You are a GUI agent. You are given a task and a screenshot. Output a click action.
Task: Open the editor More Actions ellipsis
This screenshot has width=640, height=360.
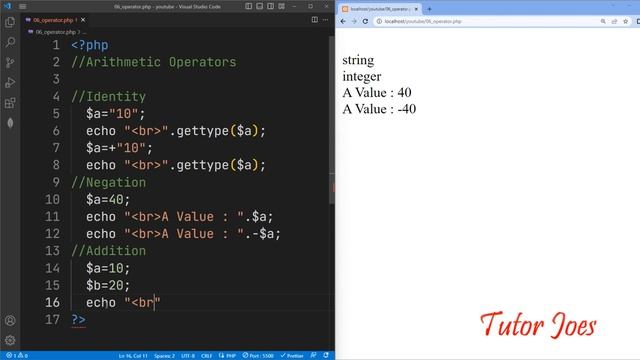click(325, 20)
